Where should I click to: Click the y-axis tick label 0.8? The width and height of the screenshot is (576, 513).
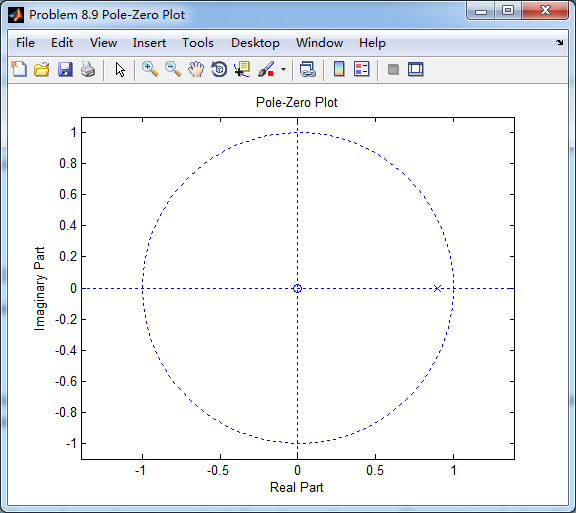coord(68,163)
